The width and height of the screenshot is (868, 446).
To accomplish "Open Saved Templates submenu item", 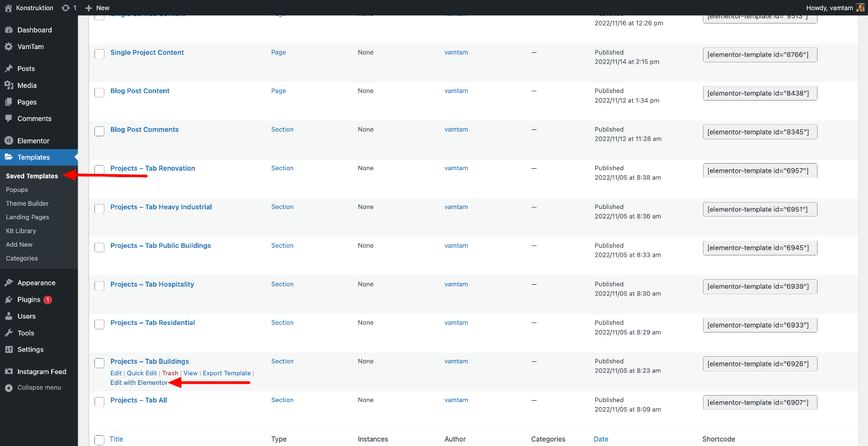I will (32, 176).
